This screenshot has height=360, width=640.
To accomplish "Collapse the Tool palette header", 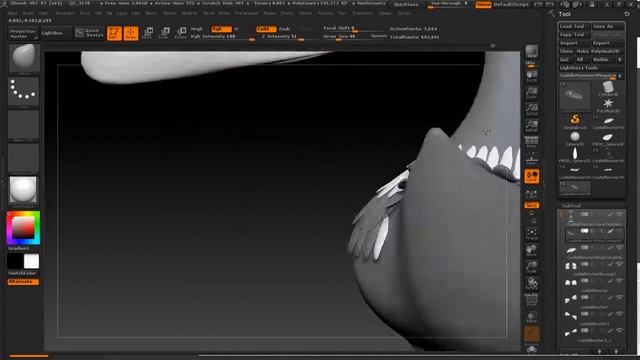I will 565,14.
